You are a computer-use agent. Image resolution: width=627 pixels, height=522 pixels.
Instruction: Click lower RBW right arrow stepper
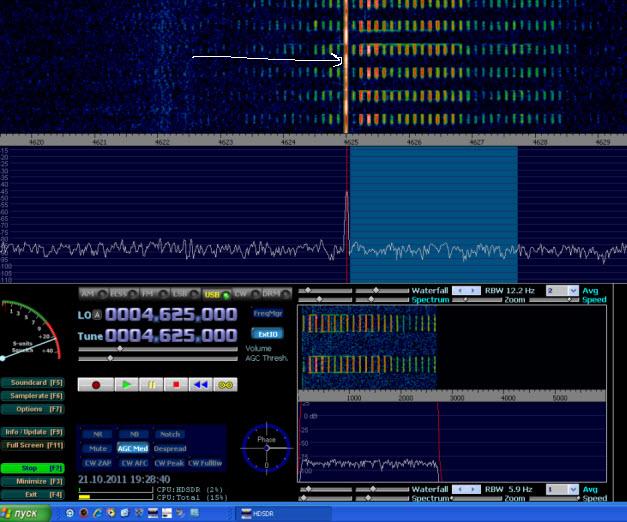[x=473, y=489]
